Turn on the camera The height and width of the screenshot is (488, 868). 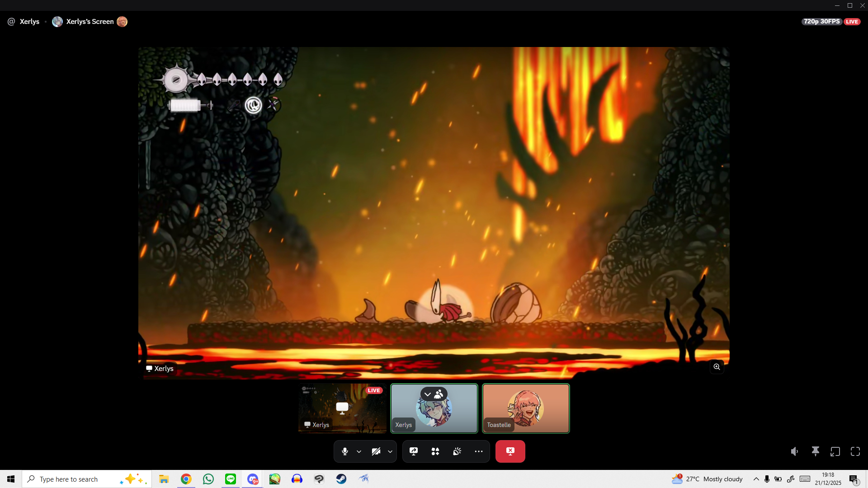coord(376,451)
